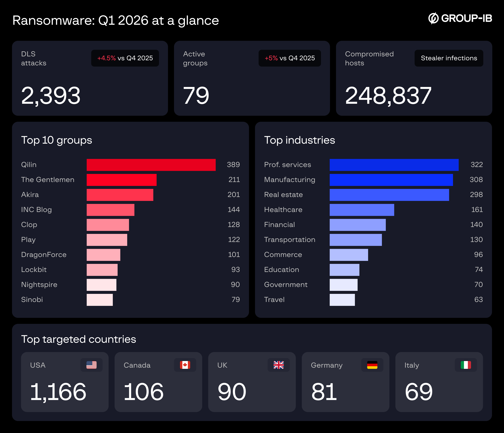Click the Canada count 106
Viewport: 504px width, 433px height.
[x=144, y=392]
